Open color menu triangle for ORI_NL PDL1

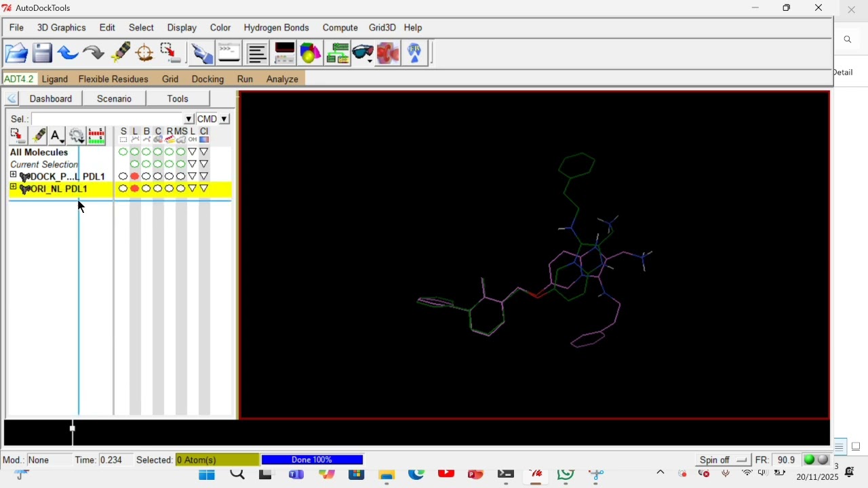[204, 189]
